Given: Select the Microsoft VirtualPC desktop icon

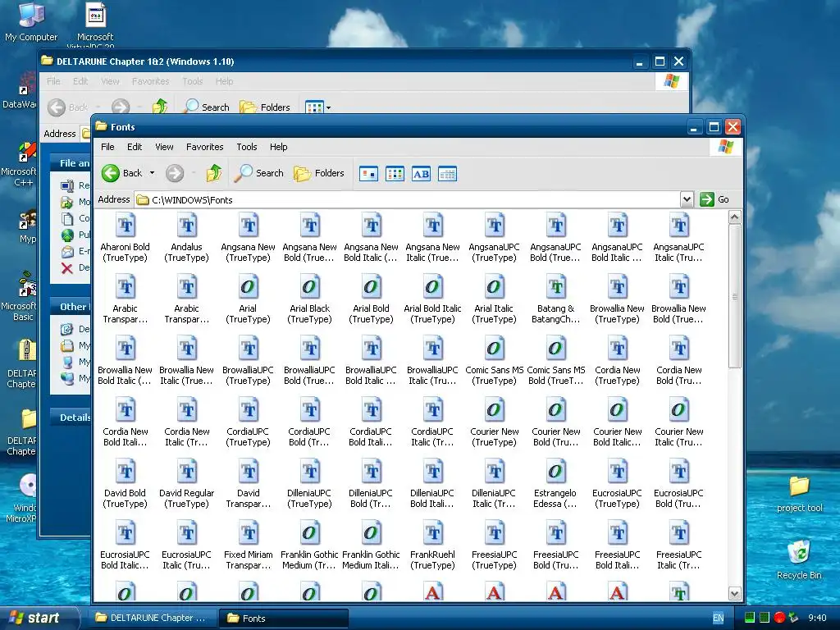Looking at the screenshot, I should [95, 25].
